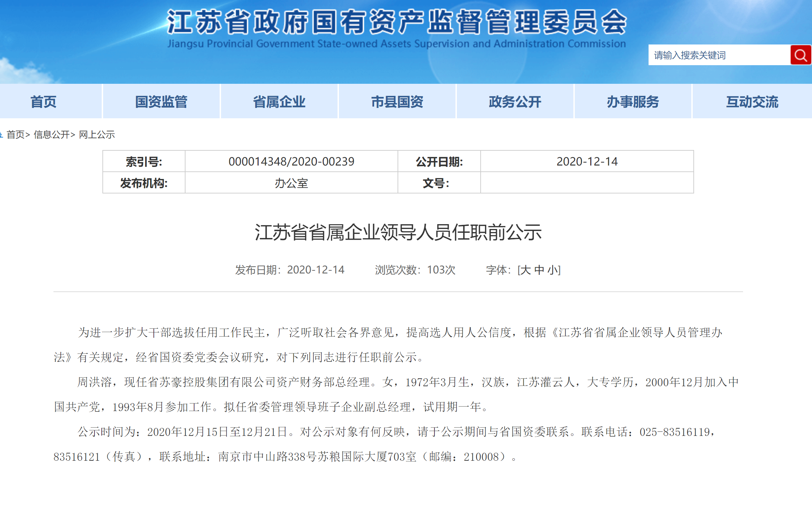Go to the 省属企业 section

(x=279, y=102)
